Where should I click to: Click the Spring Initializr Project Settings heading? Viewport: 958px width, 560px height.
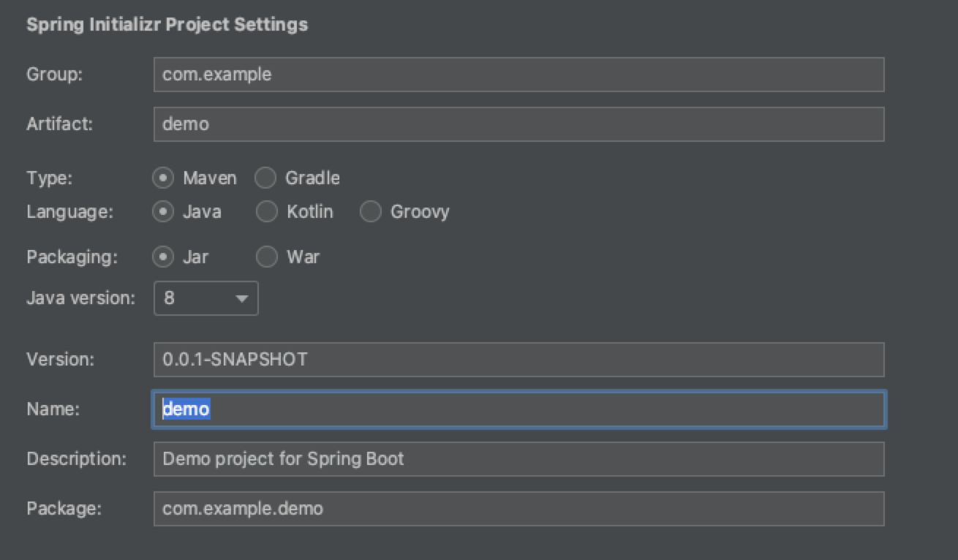click(x=167, y=25)
